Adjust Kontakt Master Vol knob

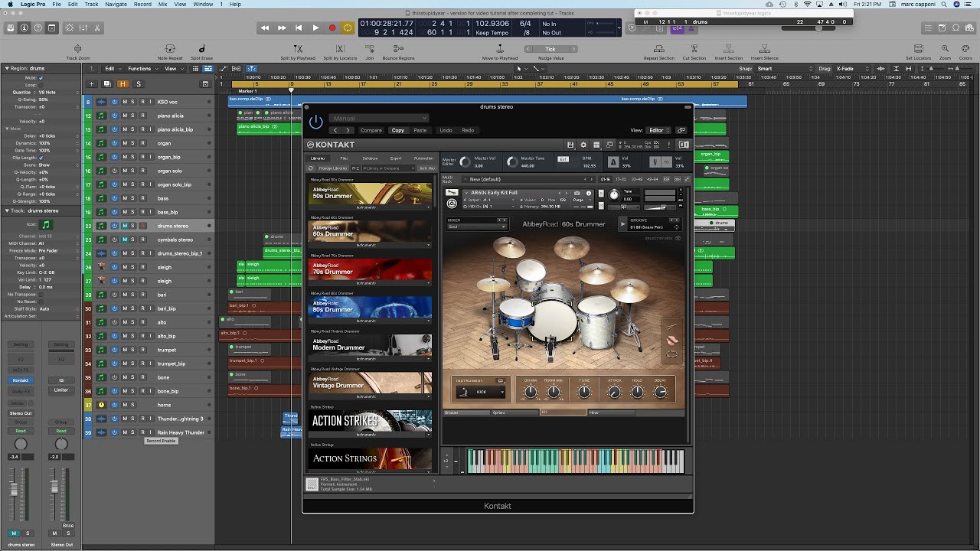pyautogui.click(x=465, y=162)
